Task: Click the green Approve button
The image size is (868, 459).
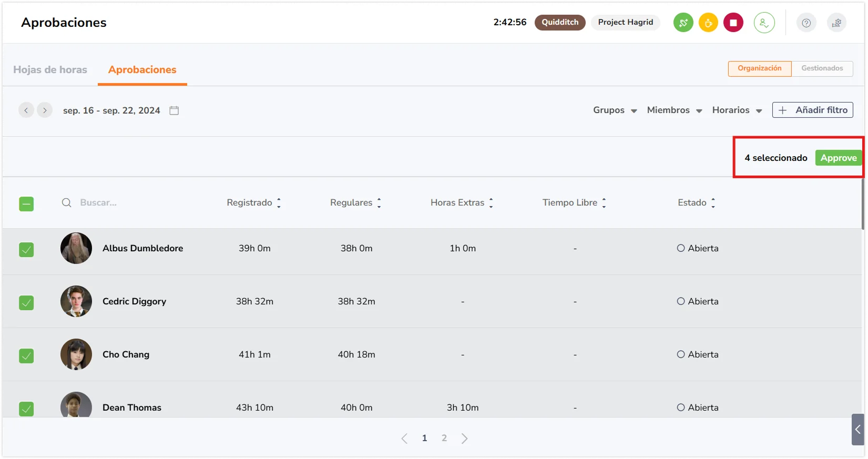Action: (839, 158)
